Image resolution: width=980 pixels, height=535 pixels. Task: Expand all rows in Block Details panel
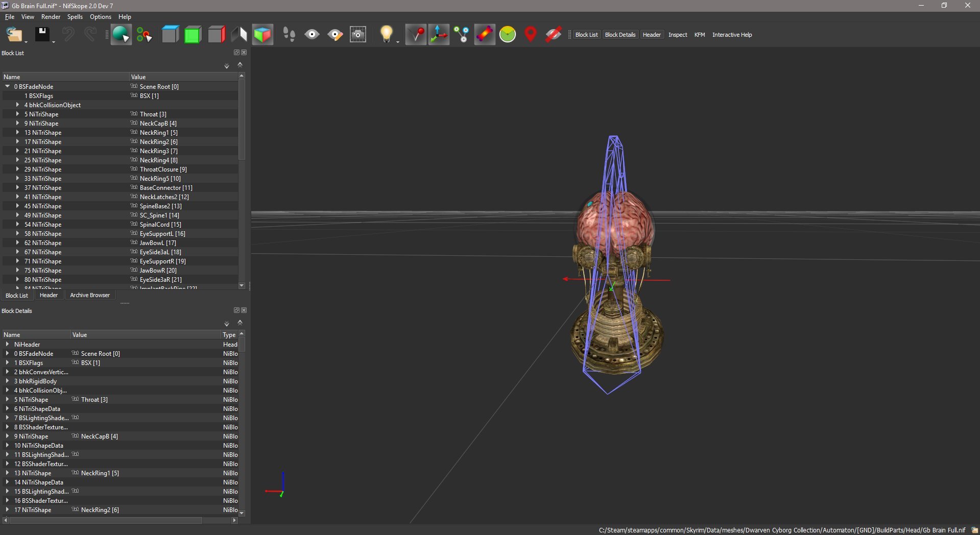[227, 324]
